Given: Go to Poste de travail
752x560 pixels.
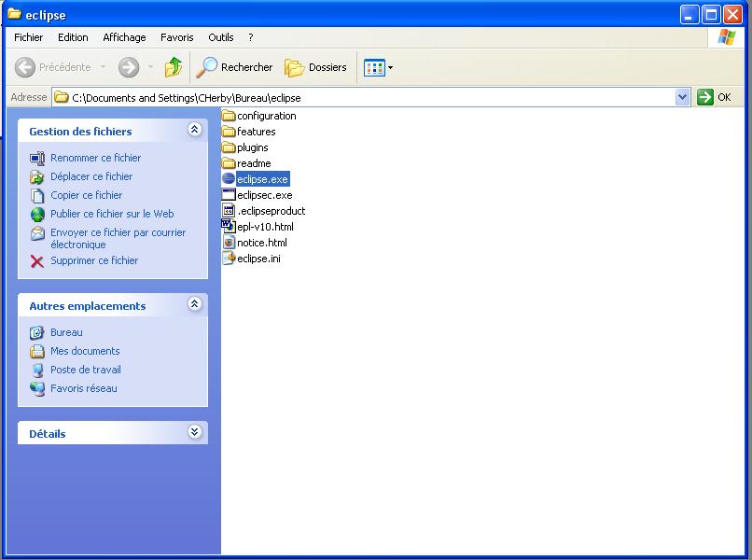Looking at the screenshot, I should point(86,370).
